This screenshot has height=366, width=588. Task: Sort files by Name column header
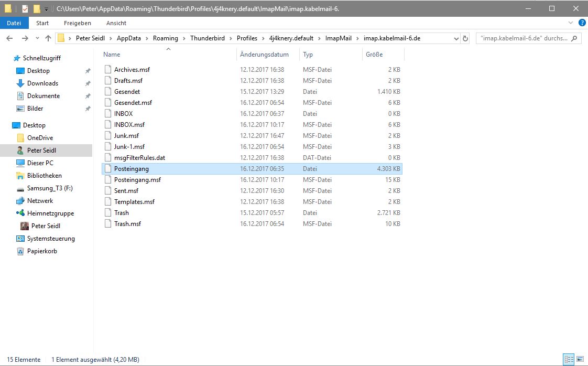pos(112,55)
